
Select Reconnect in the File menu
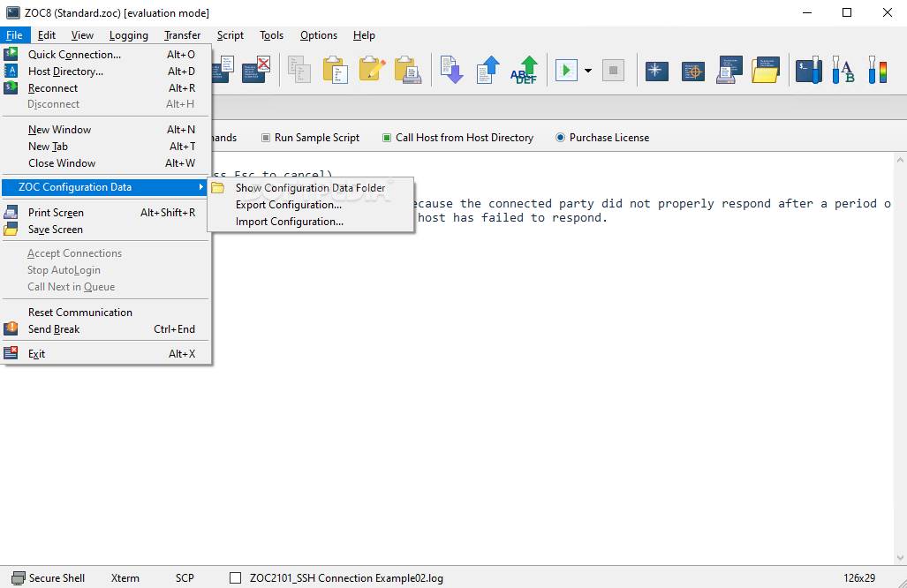(105, 88)
